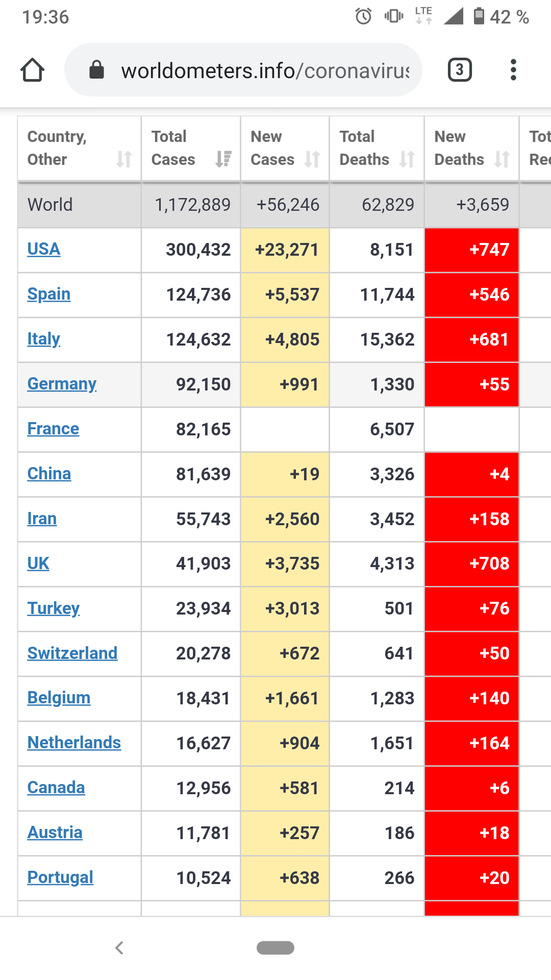Select the New Deaths column header
The width and height of the screenshot is (551, 980).
tap(458, 148)
